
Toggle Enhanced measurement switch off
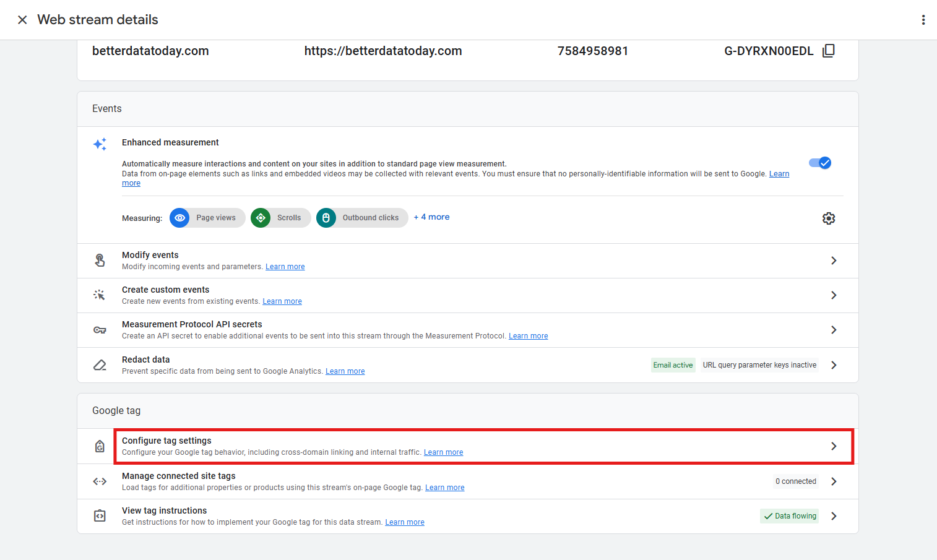pyautogui.click(x=820, y=163)
